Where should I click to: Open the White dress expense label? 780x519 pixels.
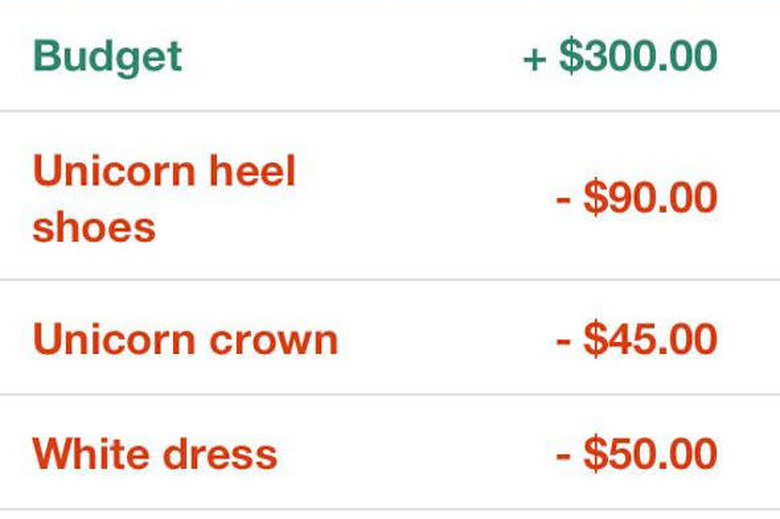pyautogui.click(x=154, y=454)
